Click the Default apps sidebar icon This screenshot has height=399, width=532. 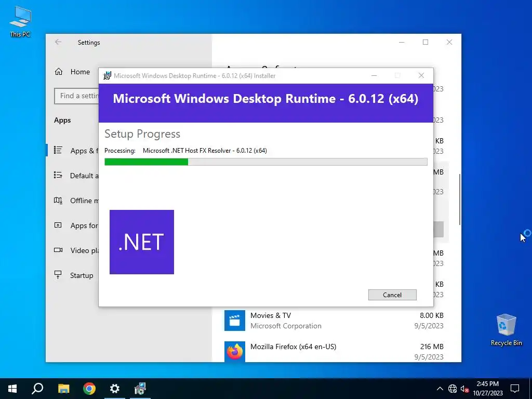pos(58,175)
